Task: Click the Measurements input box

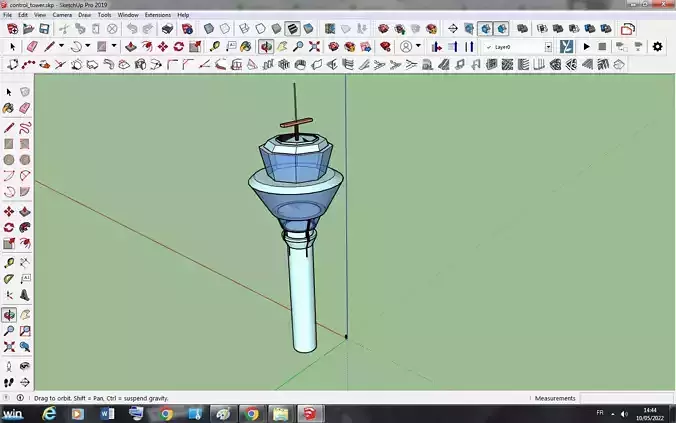Action: coord(626,398)
